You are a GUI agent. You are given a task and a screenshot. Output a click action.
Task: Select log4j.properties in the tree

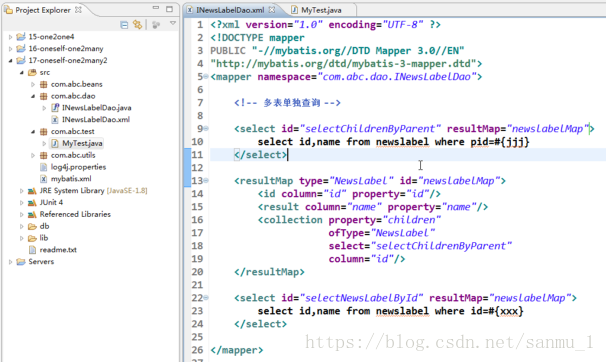[x=78, y=167]
